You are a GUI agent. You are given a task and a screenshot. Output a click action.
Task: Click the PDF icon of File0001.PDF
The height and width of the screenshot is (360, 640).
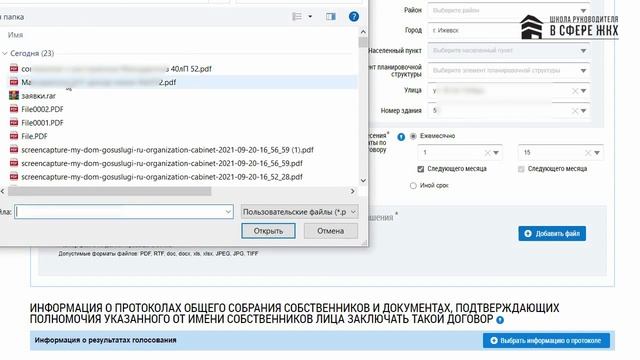click(14, 122)
